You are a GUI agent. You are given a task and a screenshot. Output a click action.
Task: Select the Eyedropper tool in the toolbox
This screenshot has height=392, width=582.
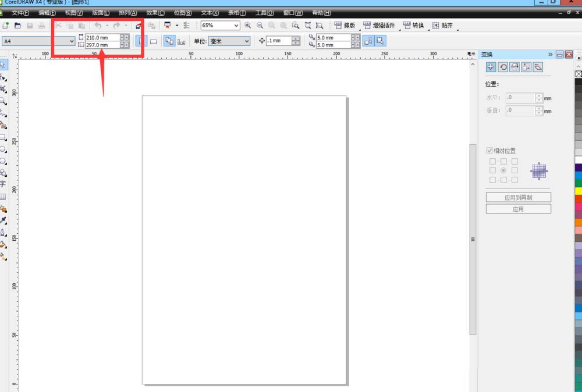3,220
